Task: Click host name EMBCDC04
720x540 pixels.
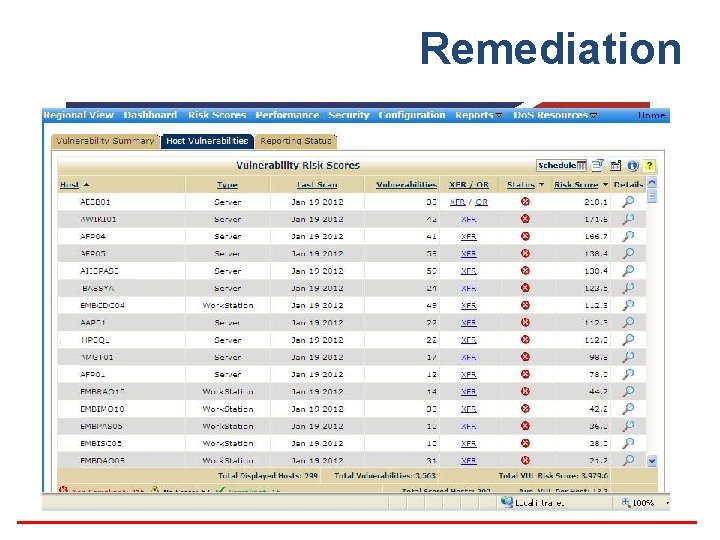Action: (x=102, y=306)
